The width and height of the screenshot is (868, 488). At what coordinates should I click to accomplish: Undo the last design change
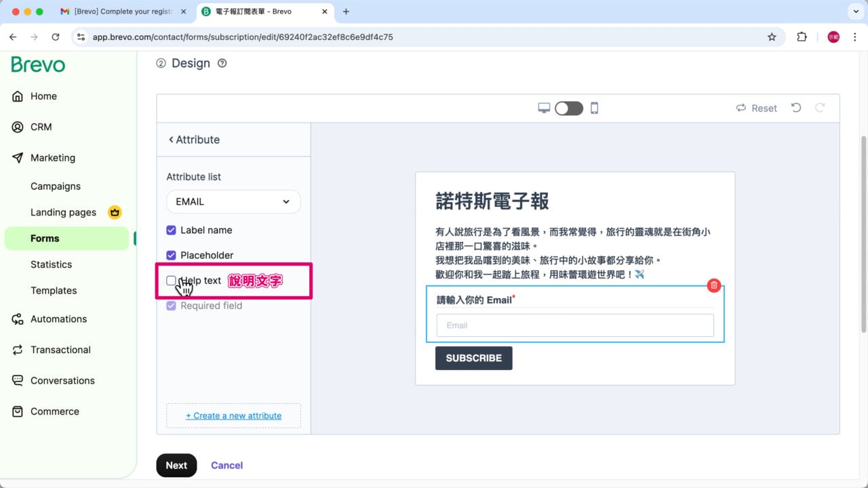click(x=796, y=108)
